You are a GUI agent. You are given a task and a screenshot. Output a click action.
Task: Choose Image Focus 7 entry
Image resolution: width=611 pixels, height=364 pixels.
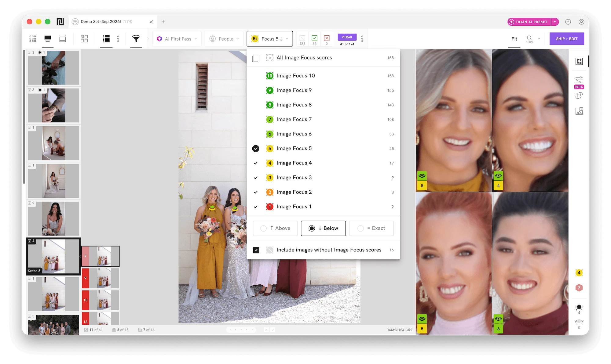tap(323, 119)
